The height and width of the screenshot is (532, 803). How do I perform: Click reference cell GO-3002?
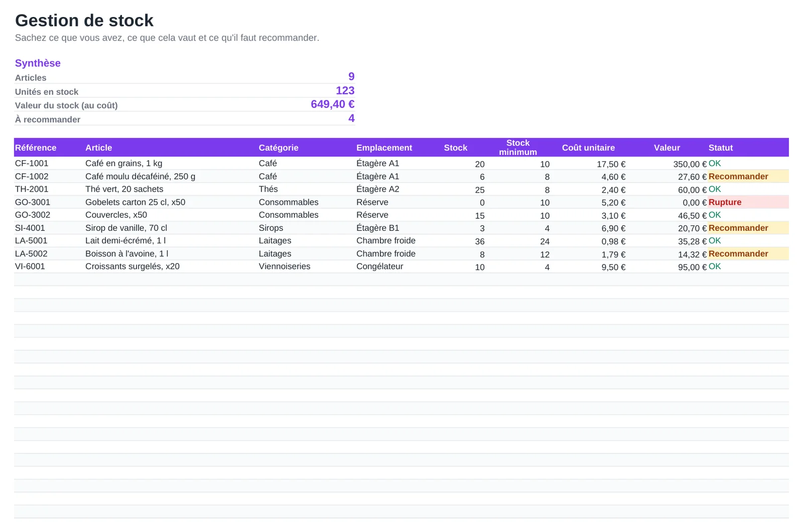coord(33,215)
